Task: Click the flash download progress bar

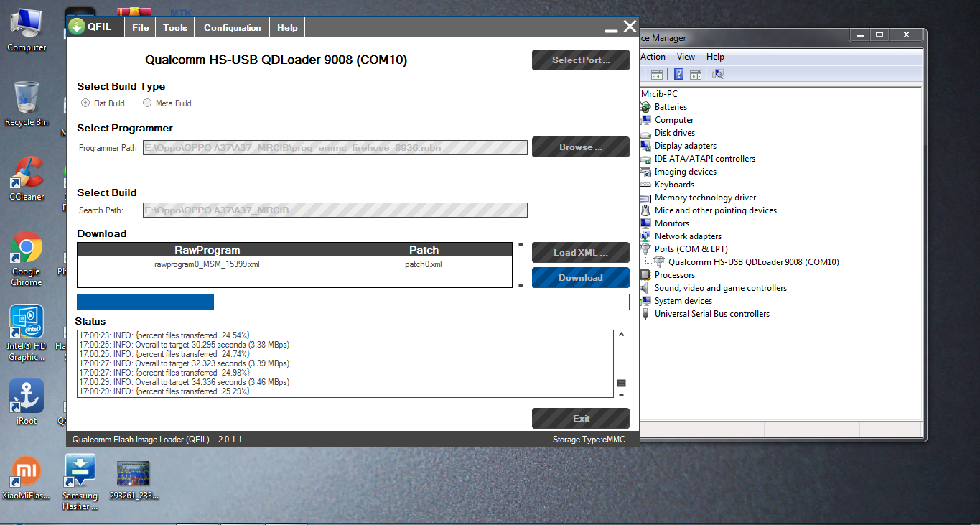Action: pyautogui.click(x=353, y=302)
